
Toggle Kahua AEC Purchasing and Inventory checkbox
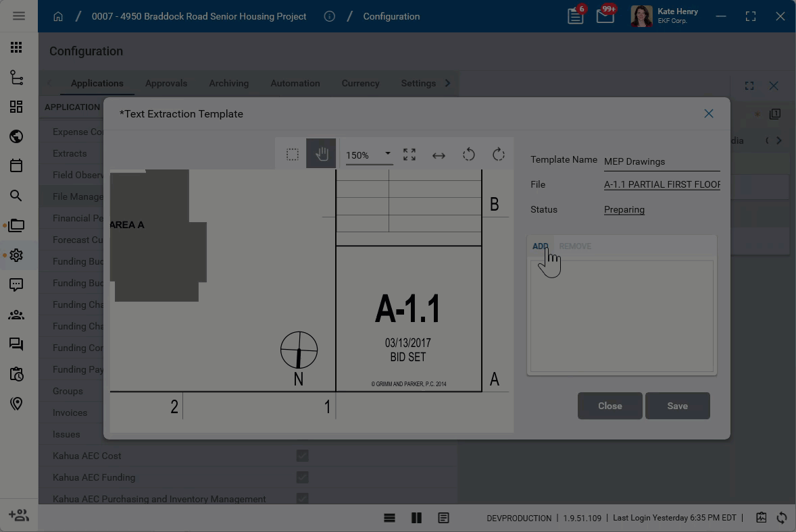click(x=302, y=498)
